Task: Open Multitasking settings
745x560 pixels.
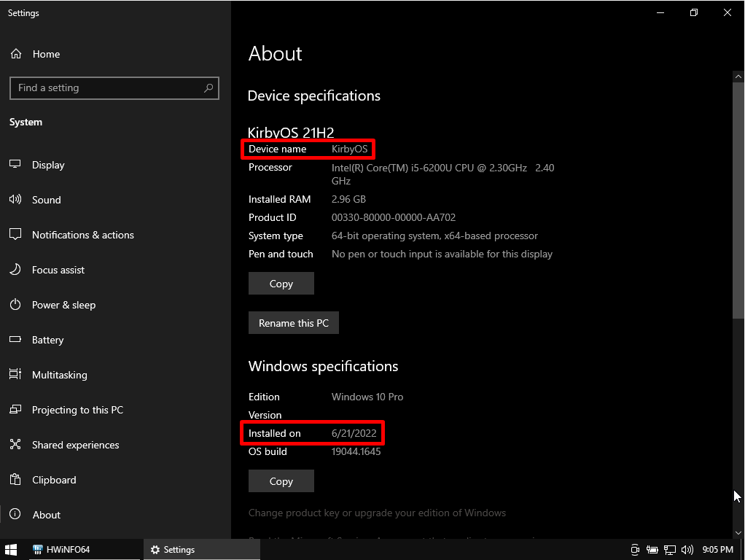Action: point(59,375)
